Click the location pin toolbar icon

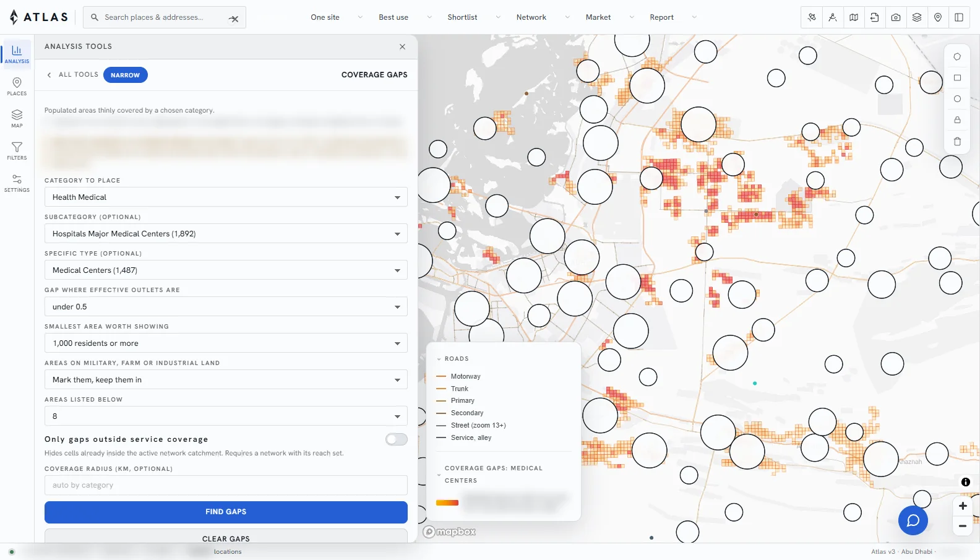(x=938, y=17)
